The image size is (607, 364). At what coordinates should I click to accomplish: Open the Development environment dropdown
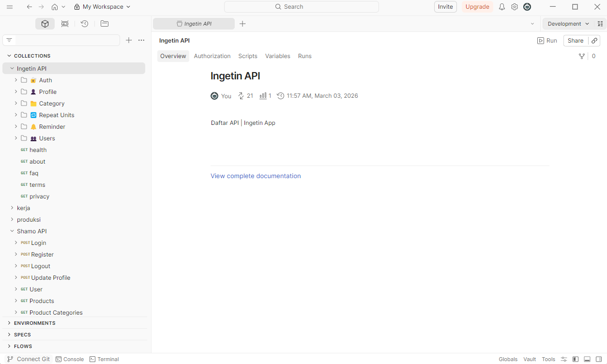click(569, 24)
